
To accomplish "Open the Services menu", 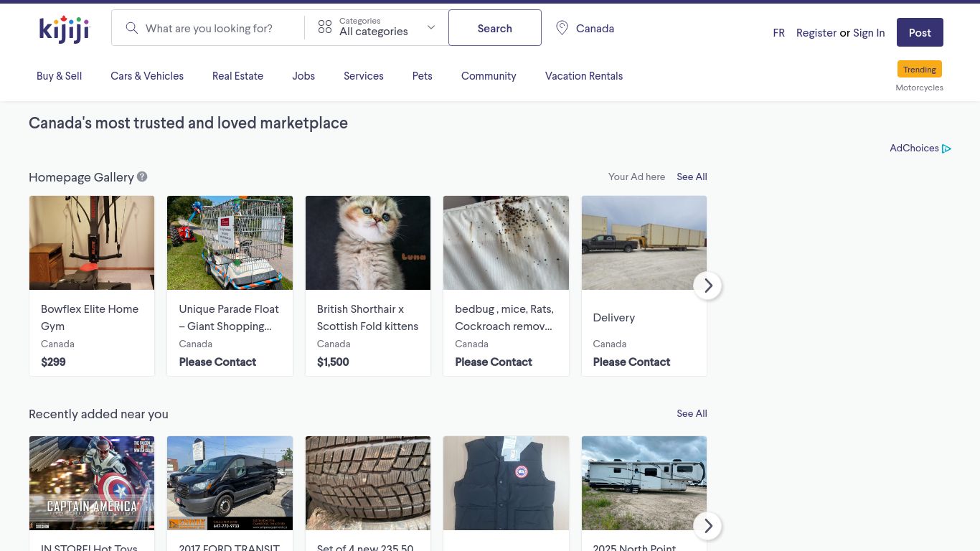I will (x=364, y=76).
